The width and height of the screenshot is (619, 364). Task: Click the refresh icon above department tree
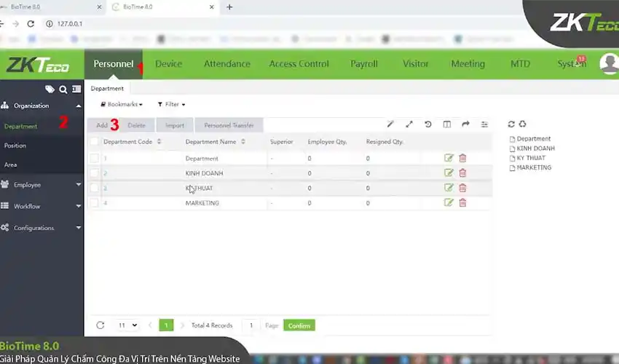pyautogui.click(x=511, y=124)
